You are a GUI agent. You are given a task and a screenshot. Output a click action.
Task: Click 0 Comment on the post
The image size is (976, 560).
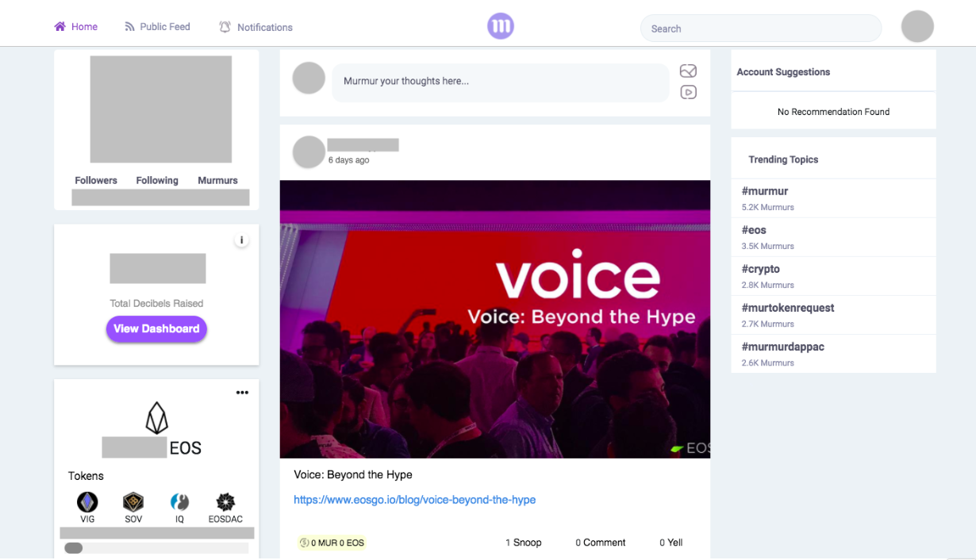601,543
